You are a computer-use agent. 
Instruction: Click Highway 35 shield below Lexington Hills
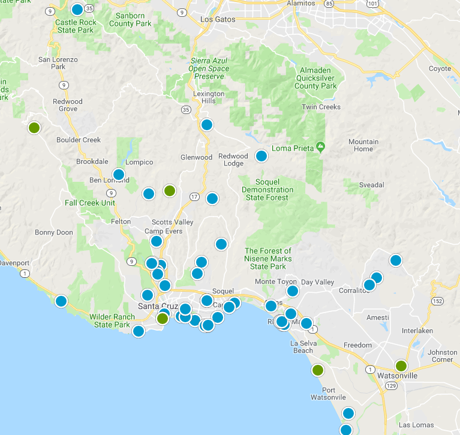click(x=186, y=109)
